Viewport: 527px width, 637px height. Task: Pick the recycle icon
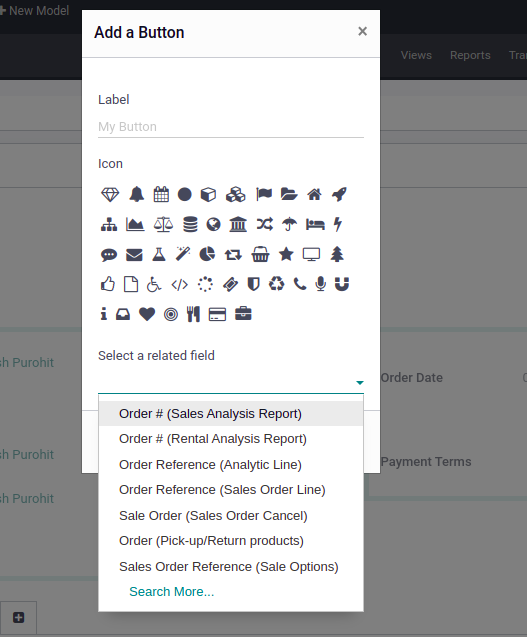(277, 284)
